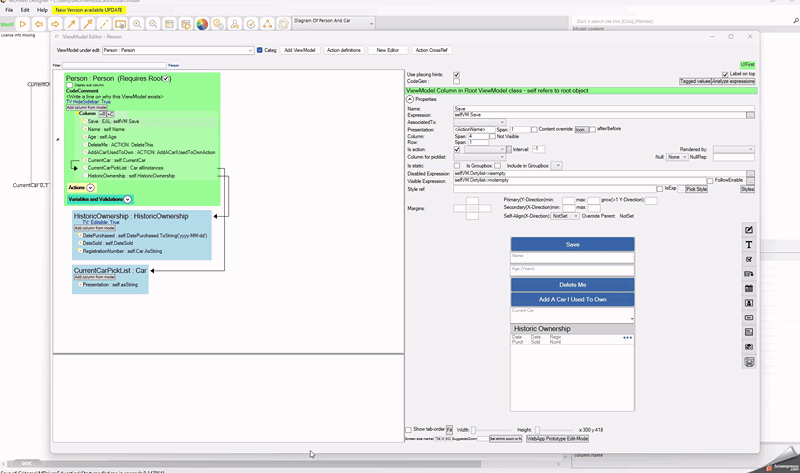800x473 pixels.
Task: Click the 'Analyze expressions' button
Action: pyautogui.click(x=734, y=81)
